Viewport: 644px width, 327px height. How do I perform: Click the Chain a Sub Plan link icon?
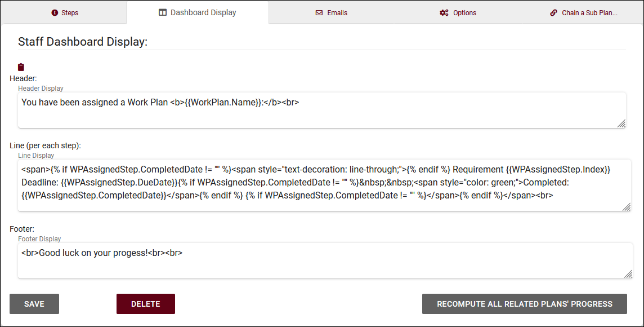pyautogui.click(x=554, y=13)
